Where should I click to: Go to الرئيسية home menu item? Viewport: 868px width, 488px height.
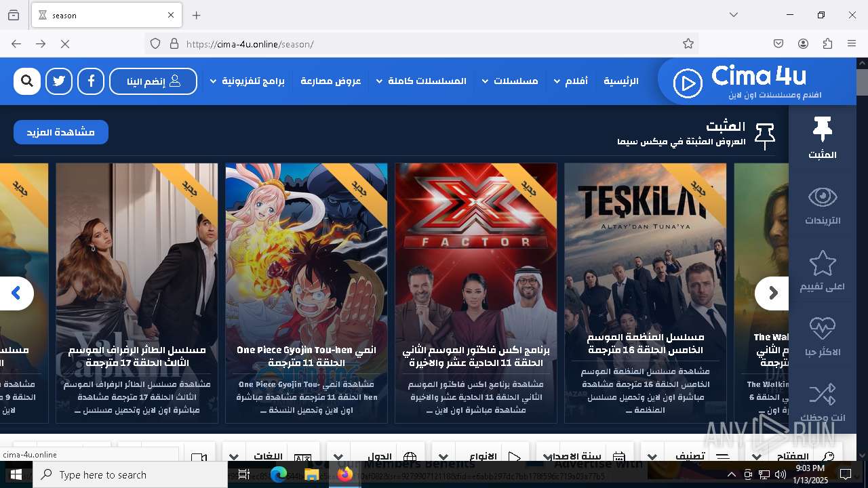coord(621,81)
